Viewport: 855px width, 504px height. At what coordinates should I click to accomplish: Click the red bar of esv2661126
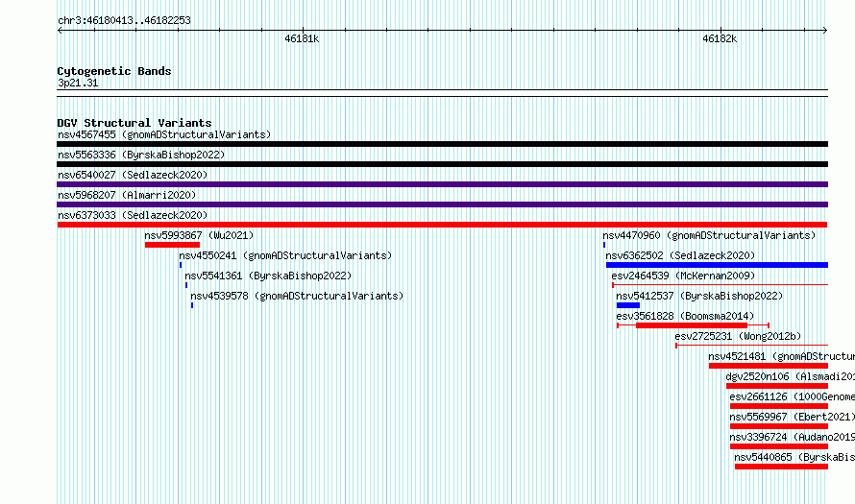tap(779, 406)
